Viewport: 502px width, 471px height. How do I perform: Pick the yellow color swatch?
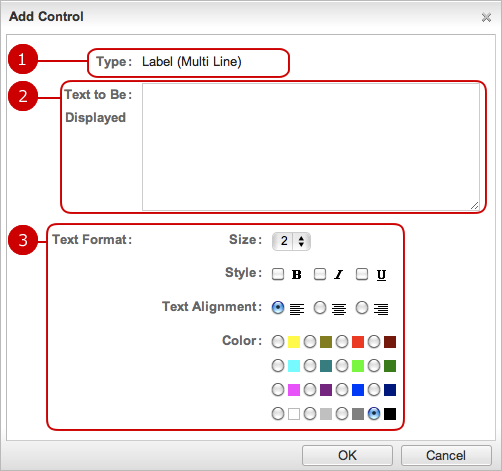pyautogui.click(x=294, y=342)
